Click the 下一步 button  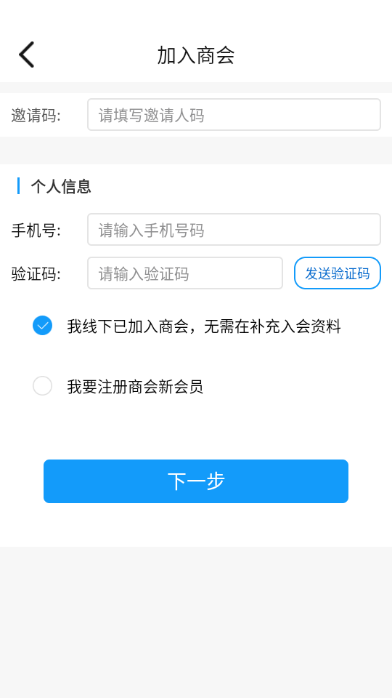tap(196, 481)
